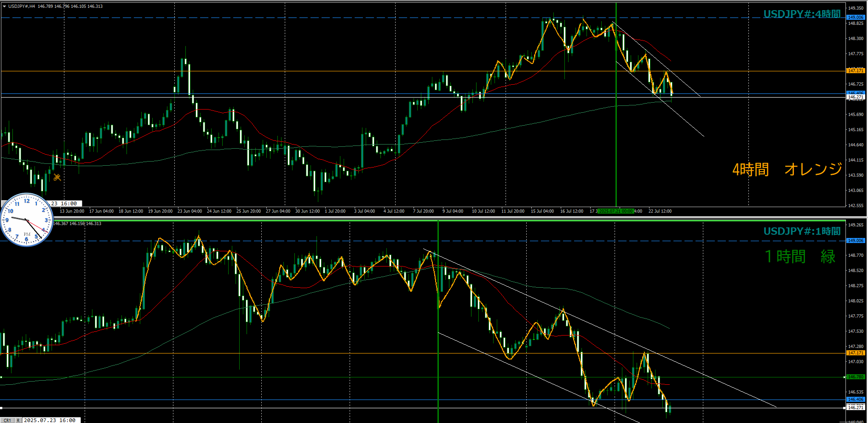Click the splitter bar between the two charts
The width and height of the screenshot is (868, 423).
point(432,217)
